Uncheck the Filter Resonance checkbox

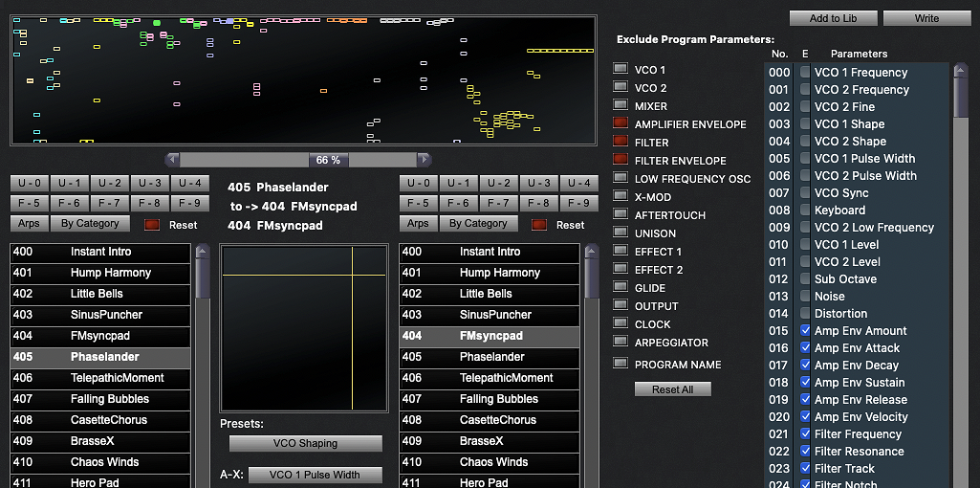805,451
